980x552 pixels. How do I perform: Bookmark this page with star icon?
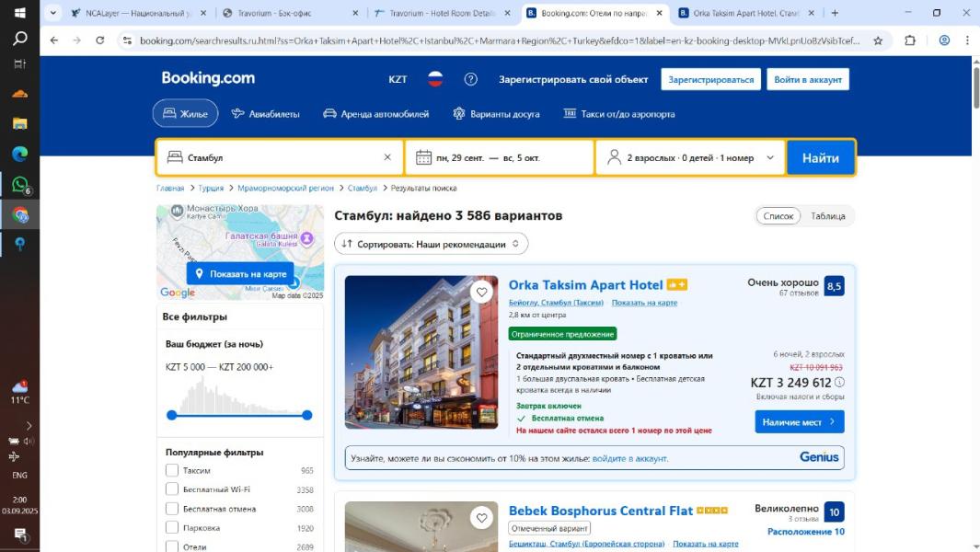click(878, 40)
